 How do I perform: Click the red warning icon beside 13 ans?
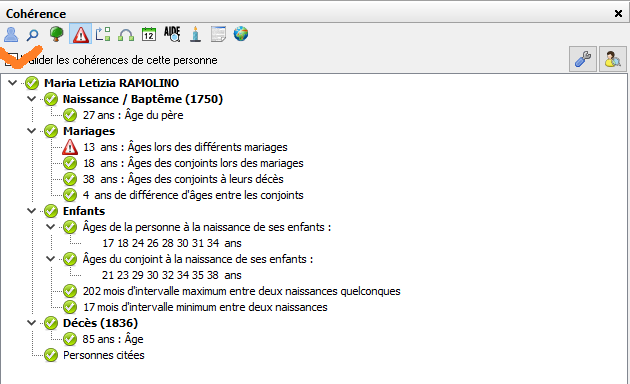70,147
